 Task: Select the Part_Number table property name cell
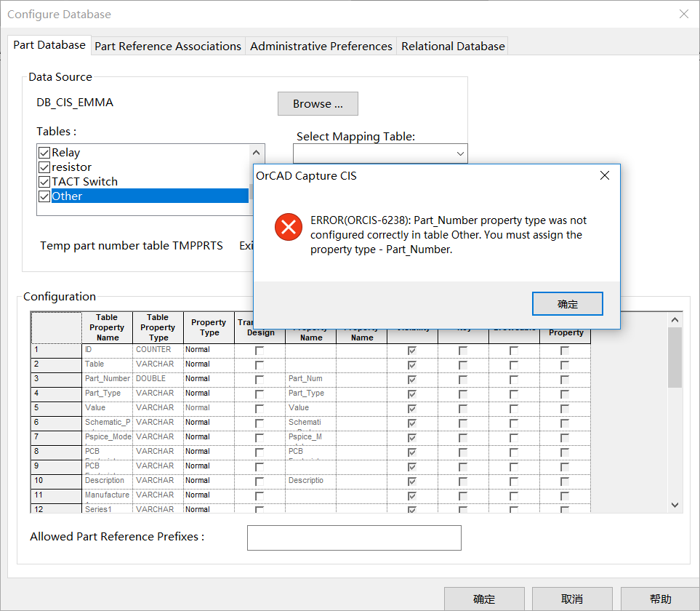pyautogui.click(x=107, y=379)
